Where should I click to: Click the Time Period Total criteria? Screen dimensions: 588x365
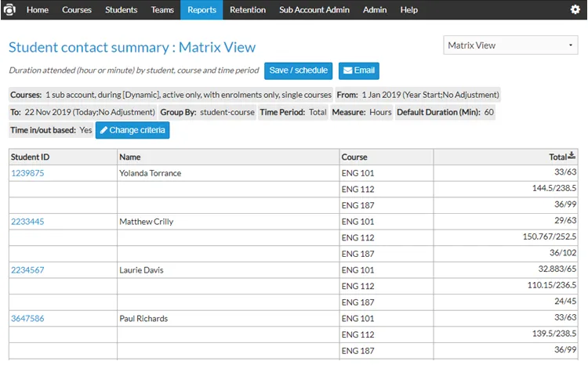[x=293, y=112]
